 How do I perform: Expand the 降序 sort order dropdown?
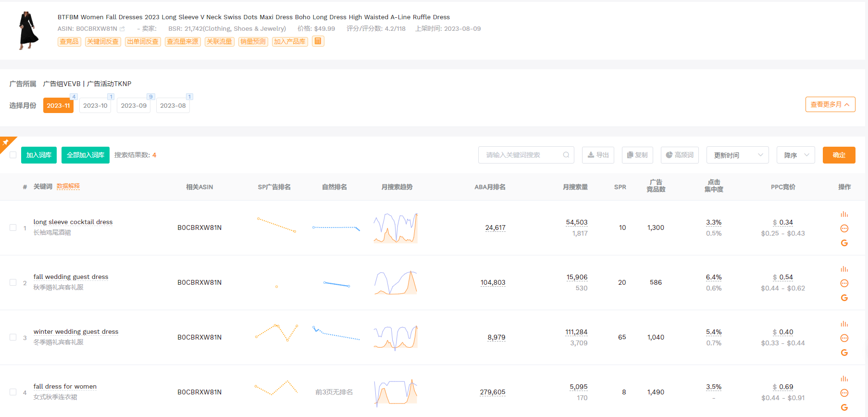(796, 155)
